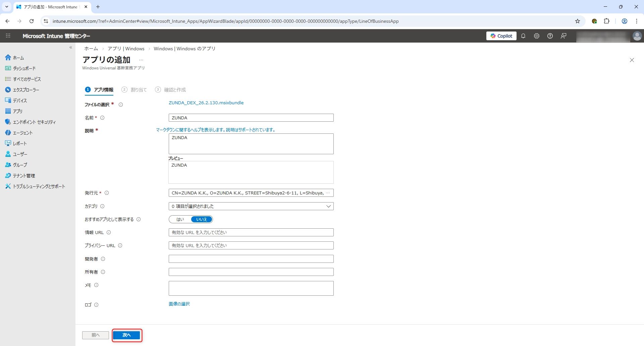The width and height of the screenshot is (644, 346).
Task: Open the notifications bell icon
Action: [523, 36]
